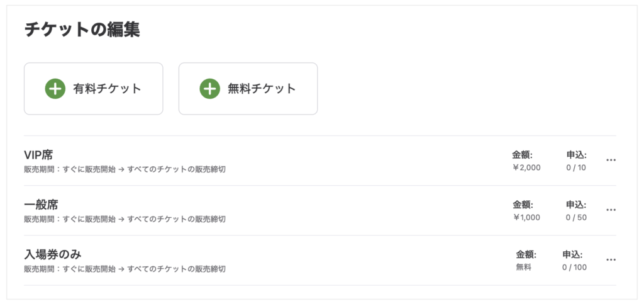Click the チケットの編集 heading
The height and width of the screenshot is (306, 644).
[x=82, y=30]
